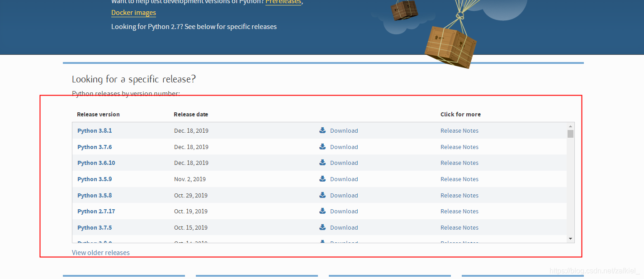Click the release list scrollbar up arrow

[x=571, y=126]
